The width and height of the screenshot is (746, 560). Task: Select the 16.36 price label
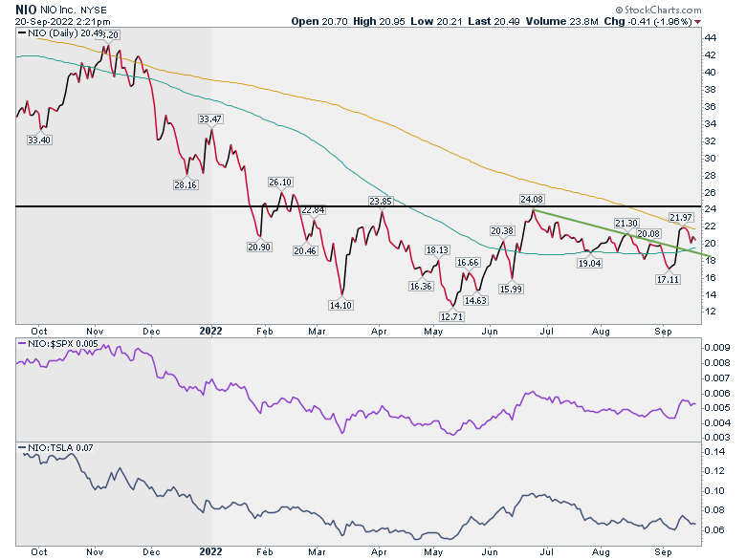point(421,286)
